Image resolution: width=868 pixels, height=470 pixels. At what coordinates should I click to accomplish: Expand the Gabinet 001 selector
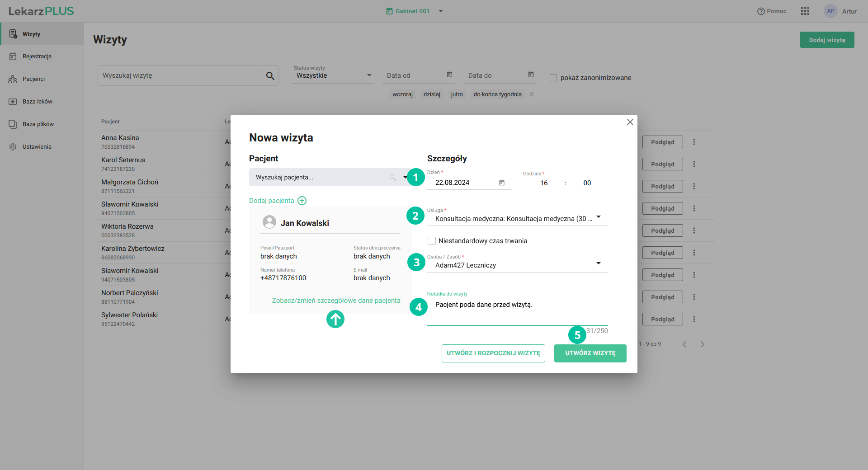click(440, 11)
